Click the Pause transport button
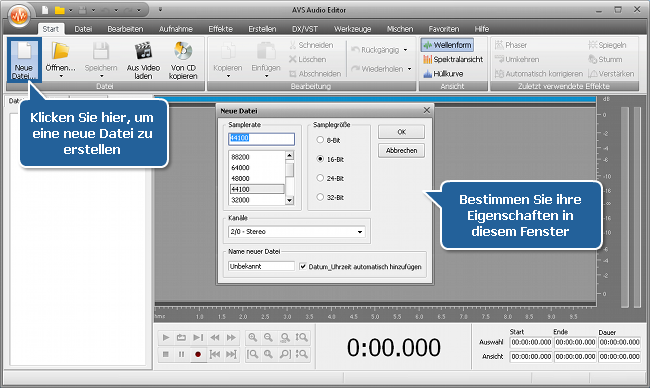Image resolution: width=650 pixels, height=388 pixels. pyautogui.click(x=182, y=354)
